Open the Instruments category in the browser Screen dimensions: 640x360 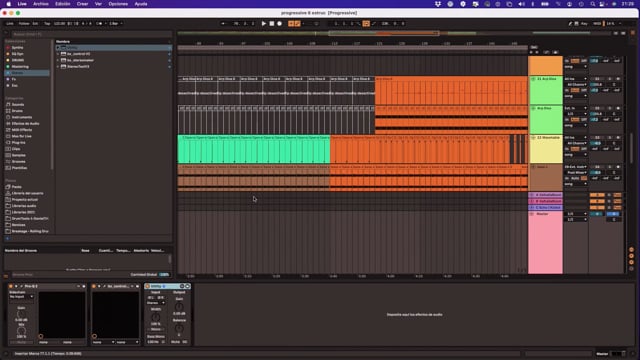click(22, 117)
